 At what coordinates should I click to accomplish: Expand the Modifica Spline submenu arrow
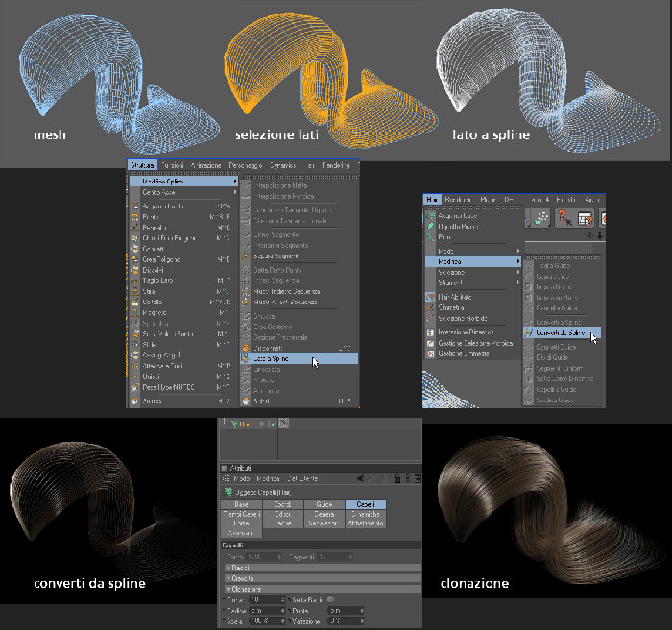(x=235, y=182)
